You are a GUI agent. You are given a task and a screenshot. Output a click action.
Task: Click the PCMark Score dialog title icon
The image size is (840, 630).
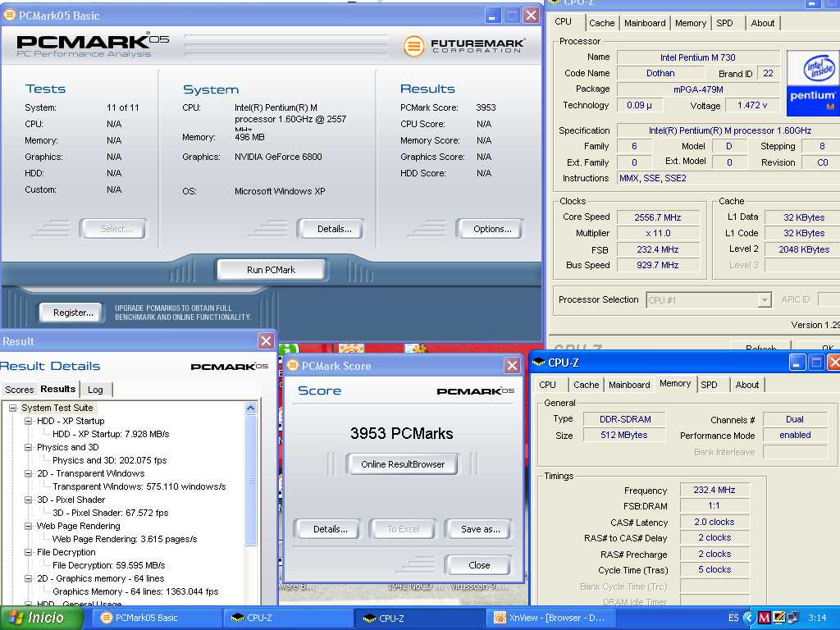[293, 365]
